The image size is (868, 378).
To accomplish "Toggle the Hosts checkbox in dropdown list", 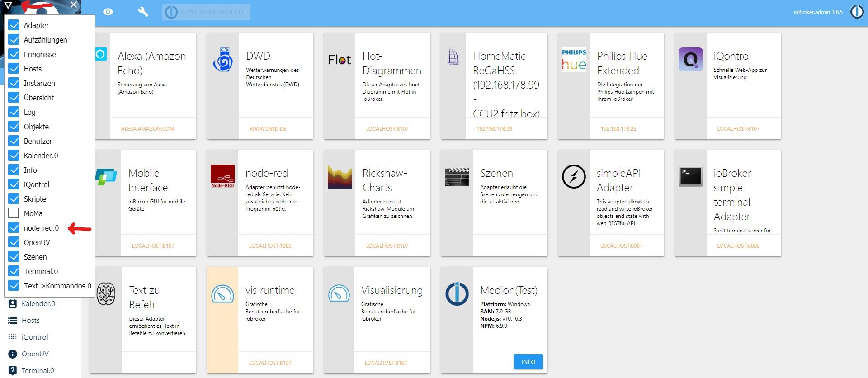I will click(x=14, y=69).
